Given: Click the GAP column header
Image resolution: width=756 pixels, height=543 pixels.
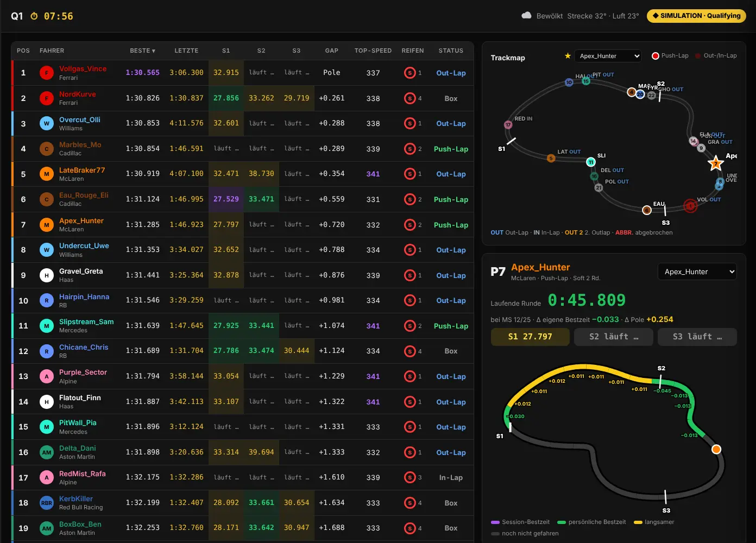Looking at the screenshot, I should tap(332, 50).
